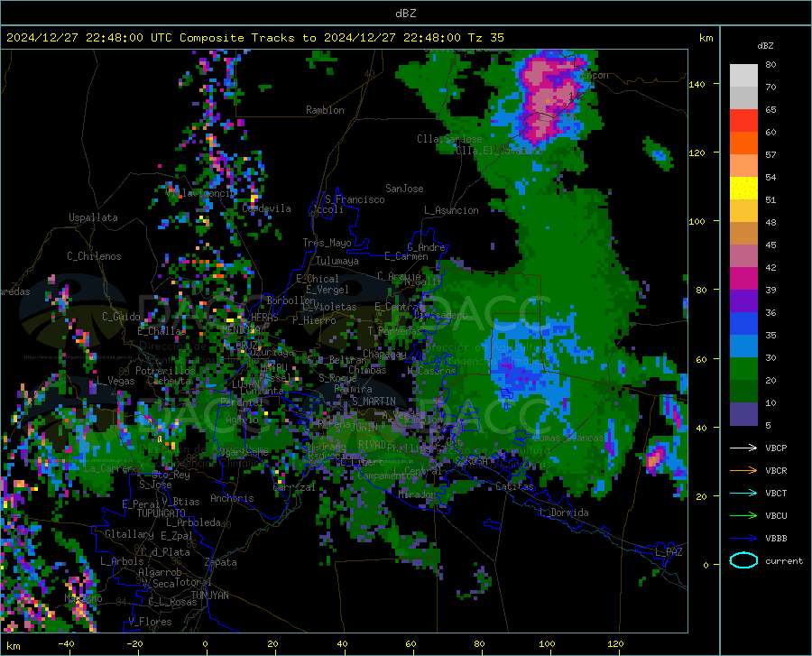
Task: Click the SanJose place label
Action: (x=404, y=189)
